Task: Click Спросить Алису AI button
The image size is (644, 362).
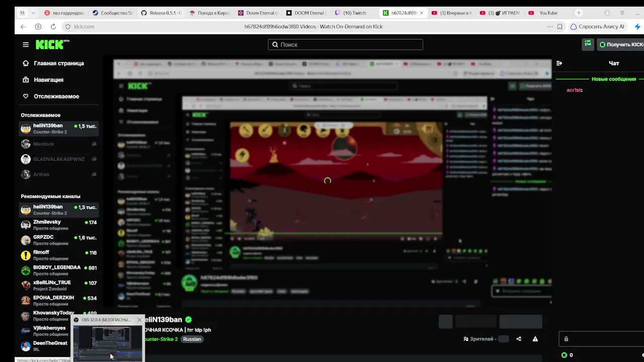Action: pyautogui.click(x=598, y=27)
